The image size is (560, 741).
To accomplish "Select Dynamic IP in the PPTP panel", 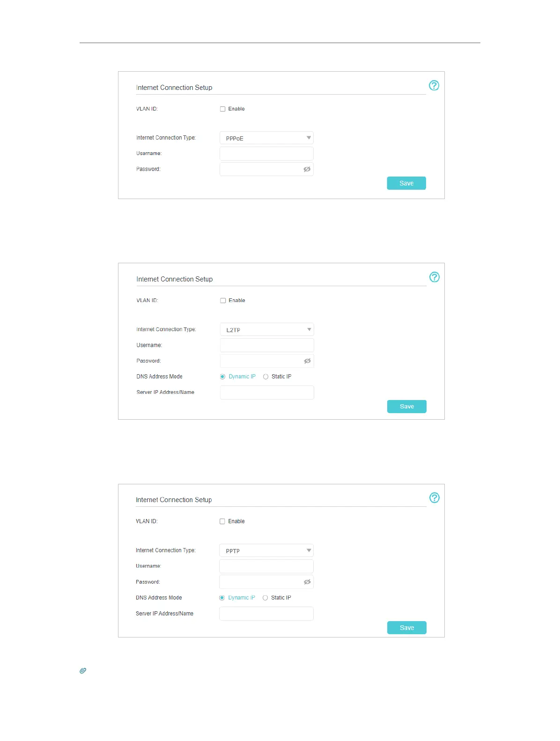I will click(x=222, y=598).
